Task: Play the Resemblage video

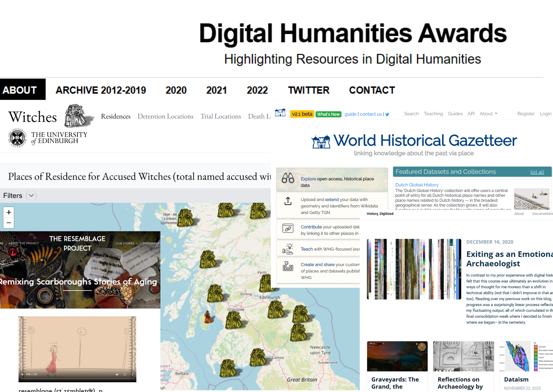Action: 22,374
